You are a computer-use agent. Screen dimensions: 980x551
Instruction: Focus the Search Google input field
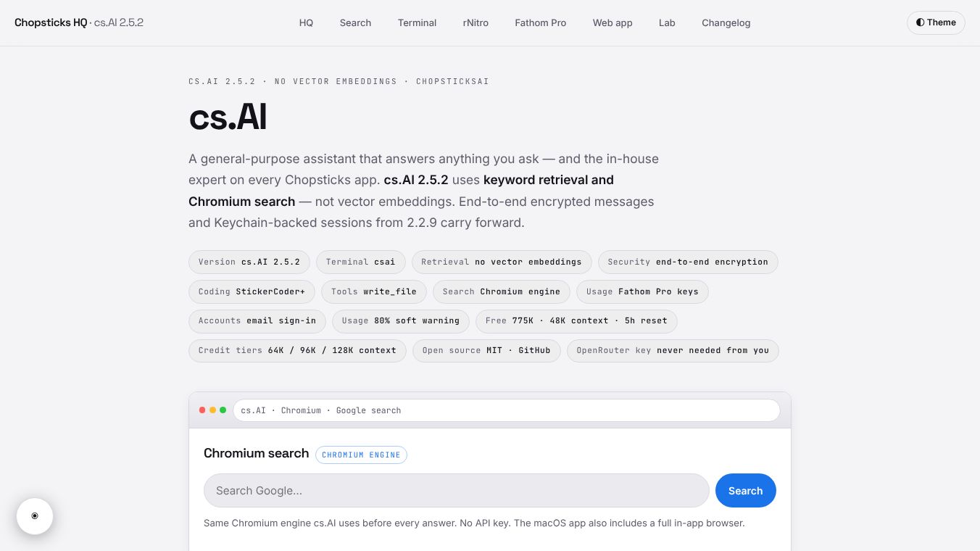pos(456,491)
